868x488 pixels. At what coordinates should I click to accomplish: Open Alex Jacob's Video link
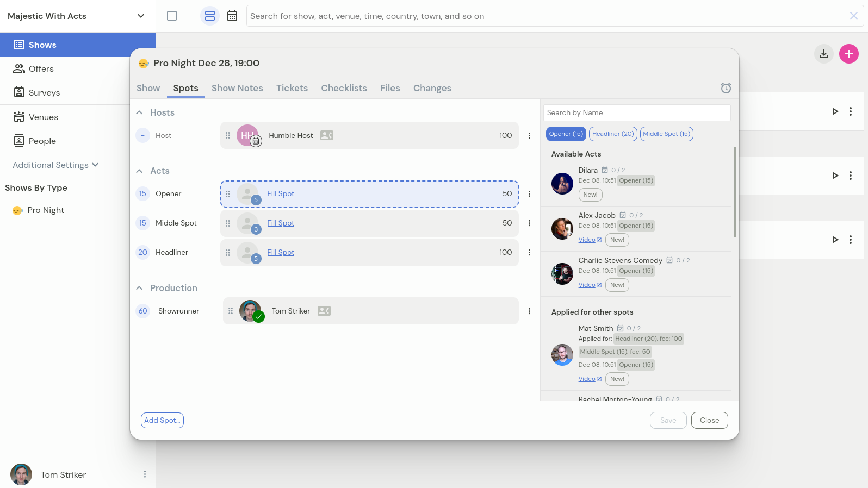590,240
